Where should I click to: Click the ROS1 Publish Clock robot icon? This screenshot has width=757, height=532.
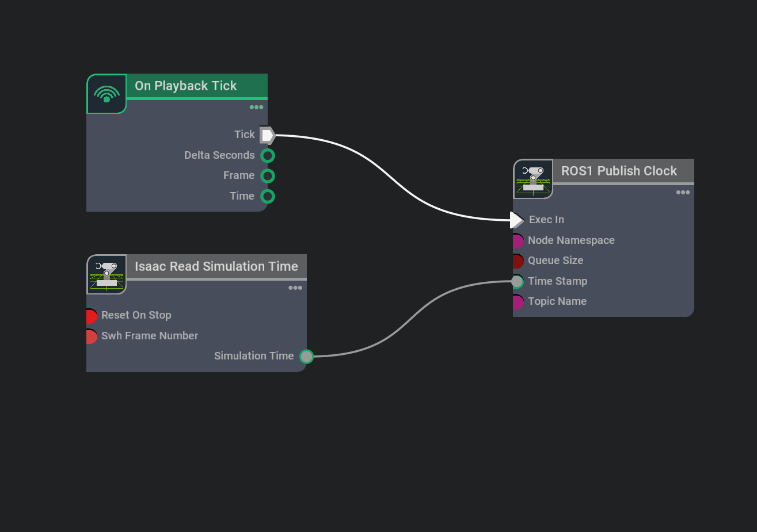[533, 179]
